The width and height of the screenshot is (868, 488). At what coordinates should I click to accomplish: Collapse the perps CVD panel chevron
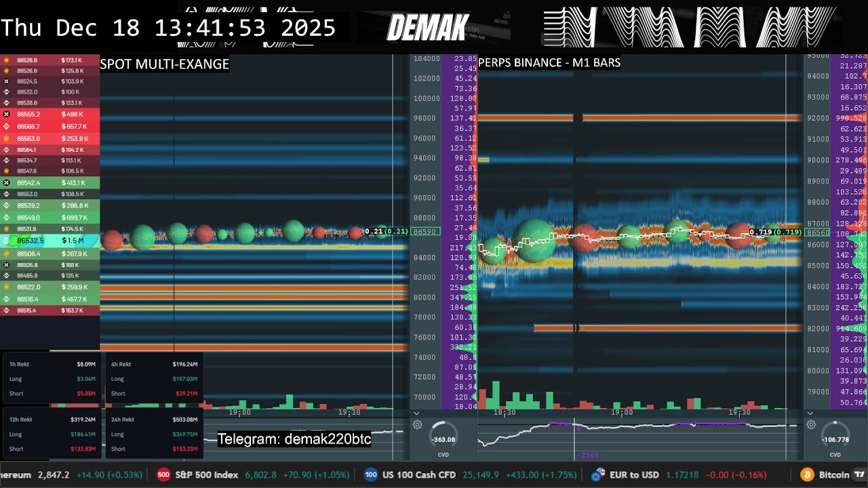(x=810, y=413)
